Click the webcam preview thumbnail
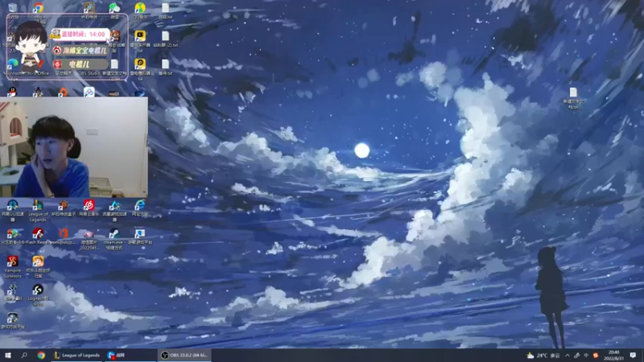The image size is (644, 362). [x=74, y=147]
